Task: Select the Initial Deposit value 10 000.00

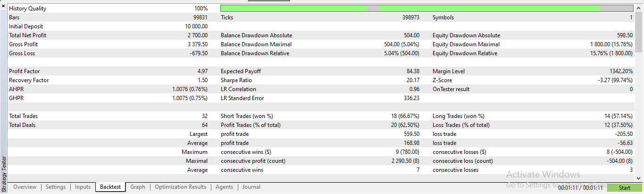Action: pyautogui.click(x=196, y=26)
